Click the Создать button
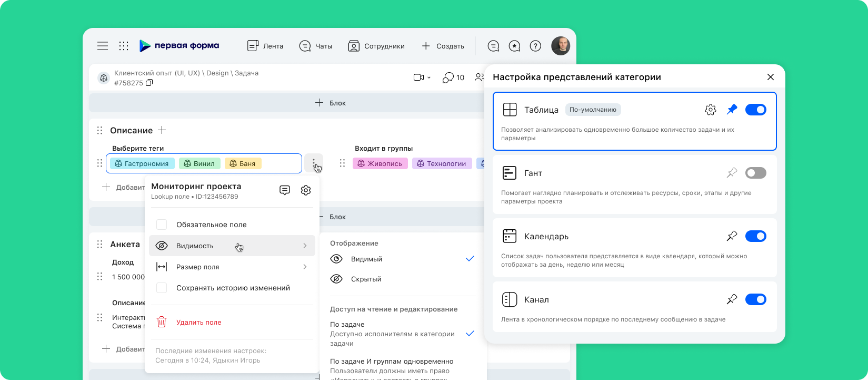This screenshot has width=868, height=380. (x=443, y=46)
